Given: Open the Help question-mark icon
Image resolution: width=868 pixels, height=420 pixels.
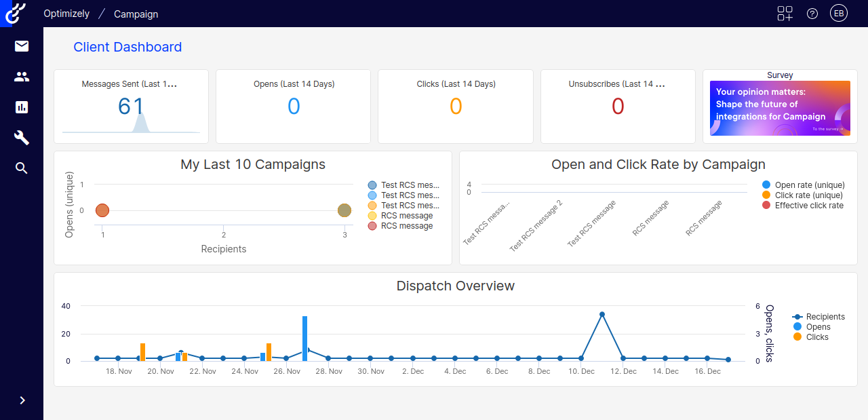Looking at the screenshot, I should click(x=812, y=13).
